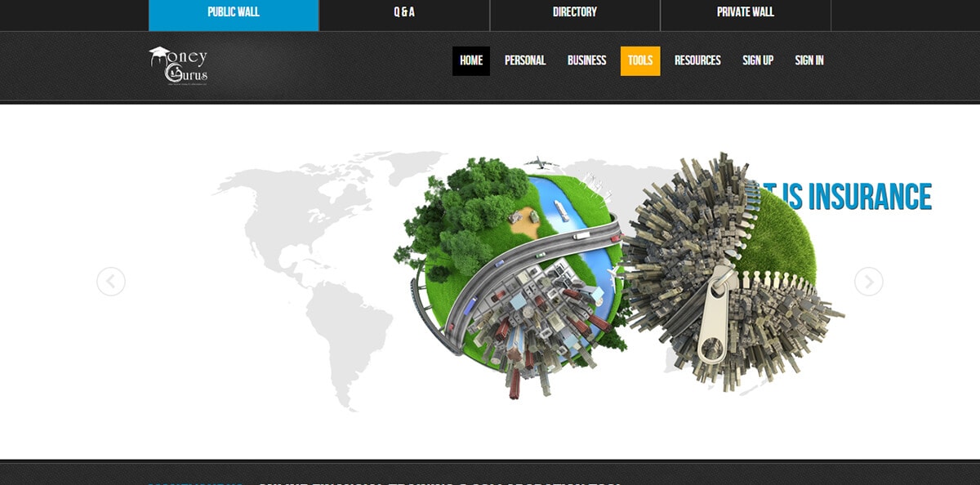Select Home in the navigation bar
The height and width of the screenshot is (485, 980).
471,60
